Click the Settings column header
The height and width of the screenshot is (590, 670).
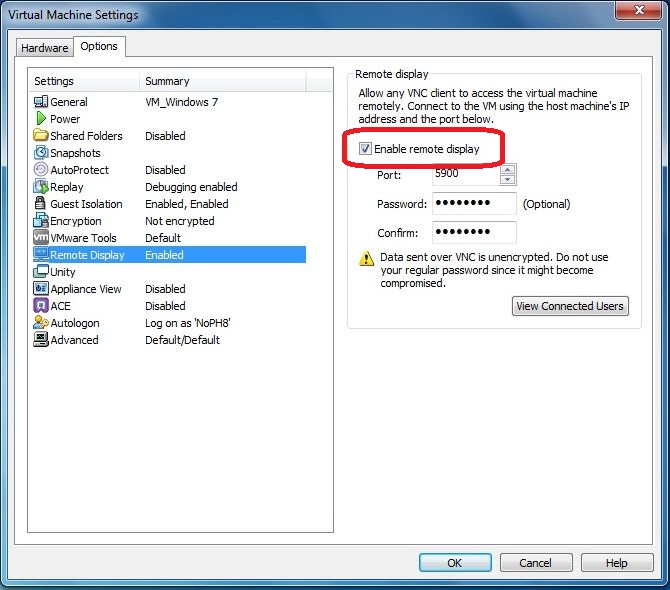tap(84, 81)
